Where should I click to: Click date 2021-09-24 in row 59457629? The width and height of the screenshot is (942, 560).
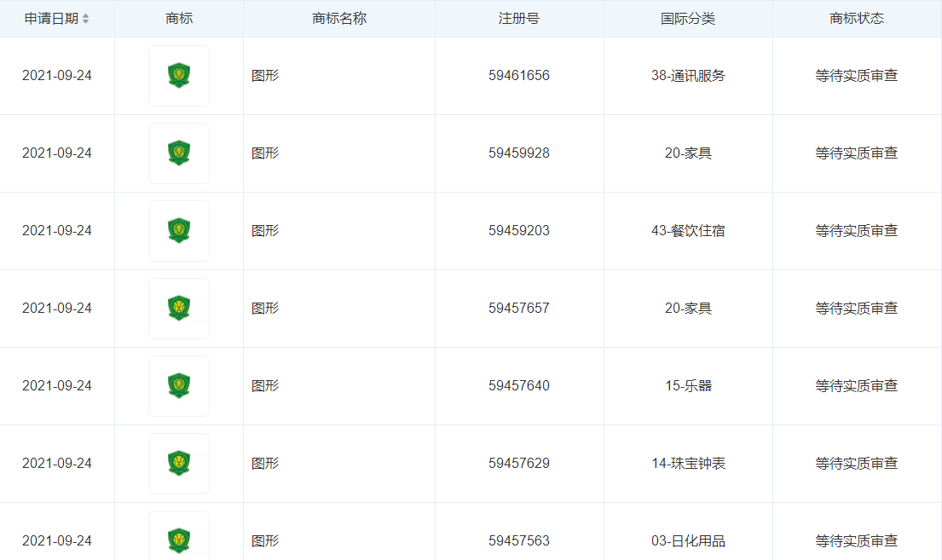click(x=57, y=464)
